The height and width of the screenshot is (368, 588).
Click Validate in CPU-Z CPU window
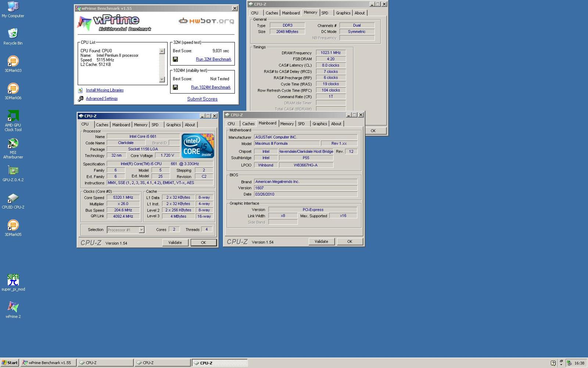pyautogui.click(x=175, y=243)
